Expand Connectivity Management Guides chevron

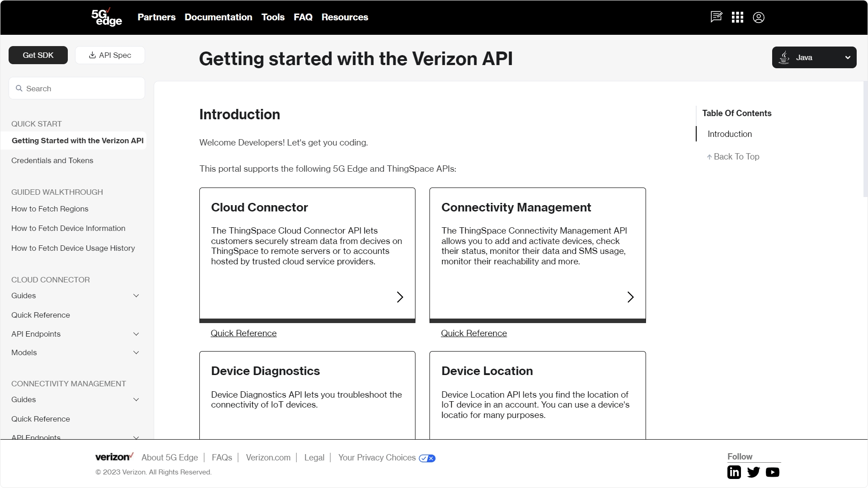point(136,399)
